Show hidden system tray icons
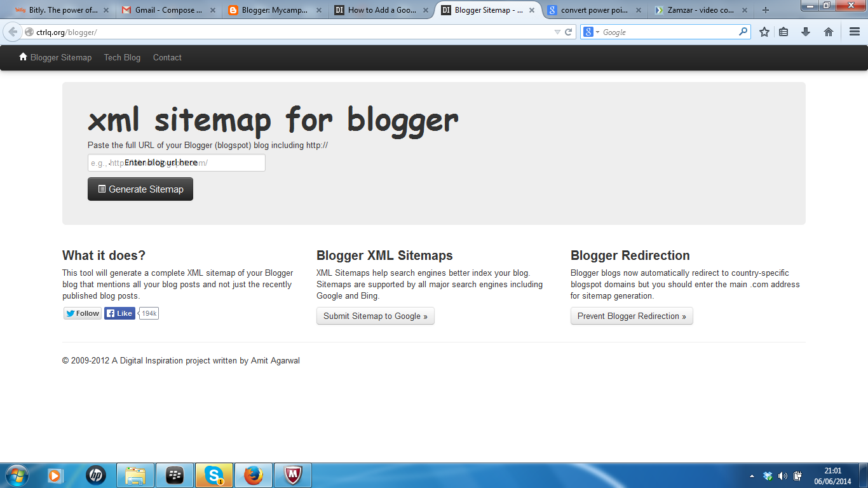This screenshot has height=488, width=868. [x=752, y=476]
